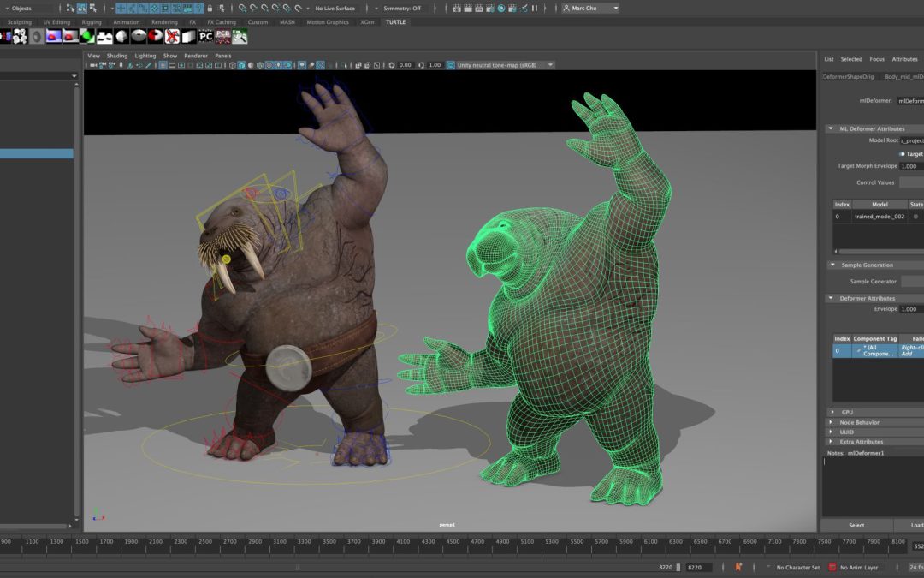This screenshot has width=924, height=578.
Task: Click the pause icon in top toolbar
Action: point(535,9)
